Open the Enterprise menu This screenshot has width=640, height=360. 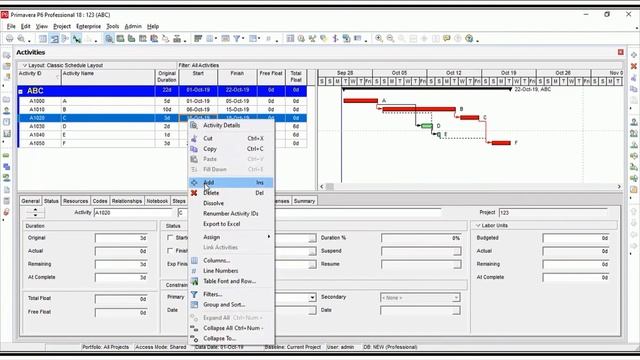click(x=89, y=27)
